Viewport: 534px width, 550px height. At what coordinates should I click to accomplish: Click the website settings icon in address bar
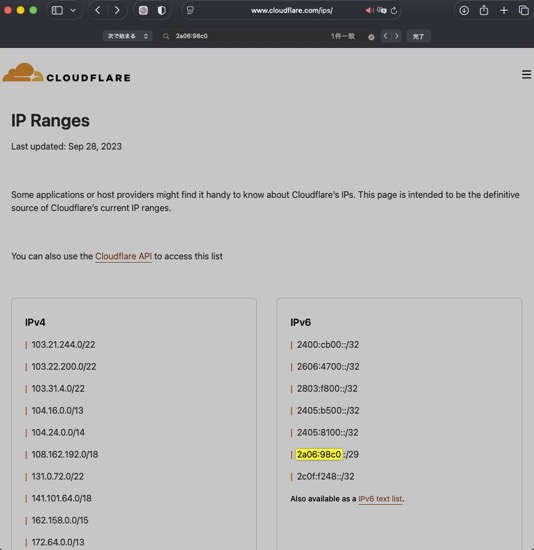click(190, 10)
